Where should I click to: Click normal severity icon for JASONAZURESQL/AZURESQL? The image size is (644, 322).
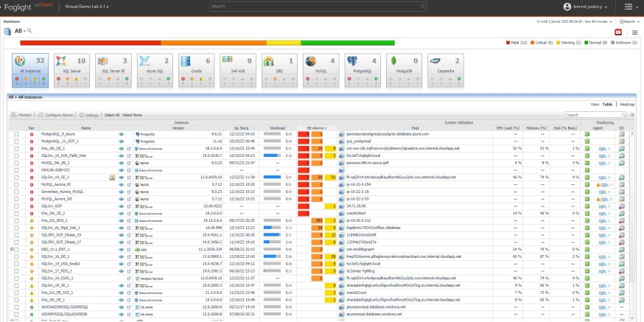click(x=32, y=307)
